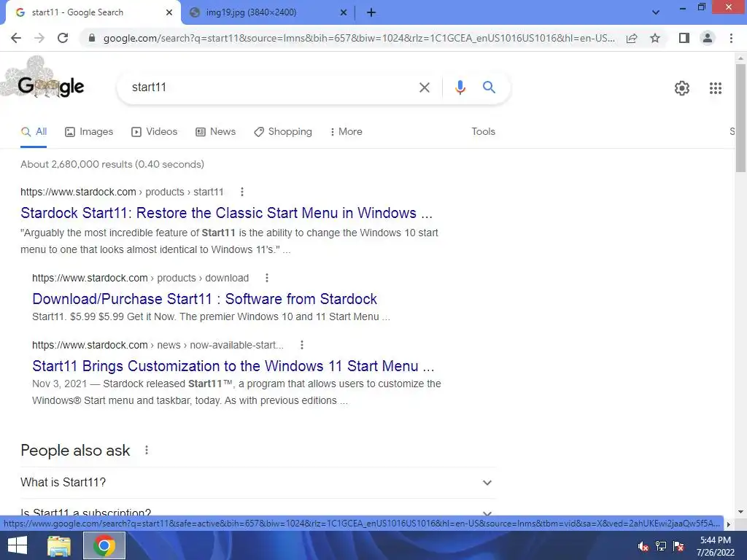Screen dimensions: 747x560
Task: Click the padlock site info icon
Action: (92, 38)
